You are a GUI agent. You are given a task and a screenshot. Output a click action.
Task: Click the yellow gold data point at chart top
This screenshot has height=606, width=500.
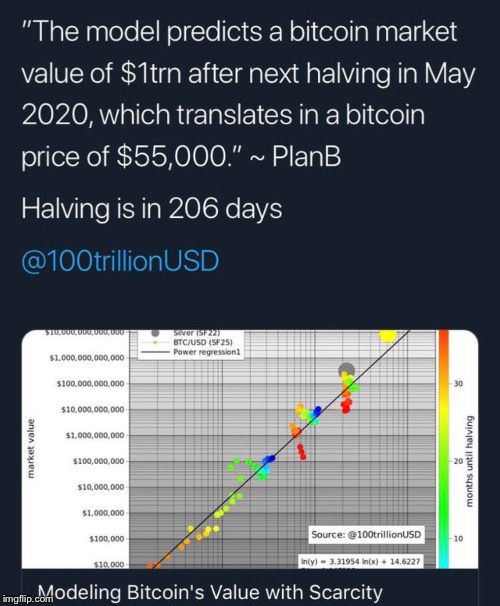click(388, 335)
